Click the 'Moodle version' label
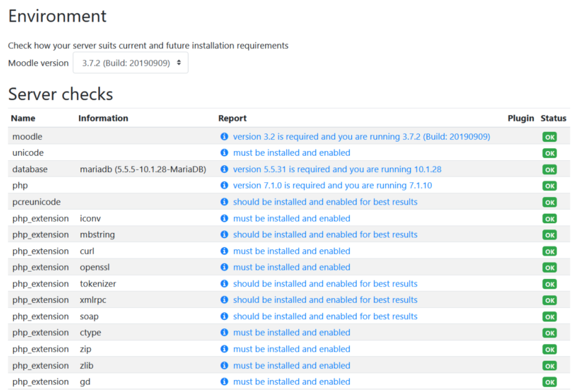 click(38, 63)
